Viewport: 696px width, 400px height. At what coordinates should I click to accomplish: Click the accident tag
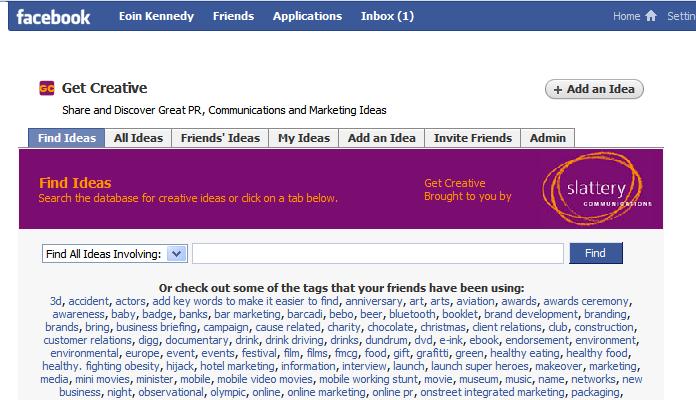click(88, 301)
